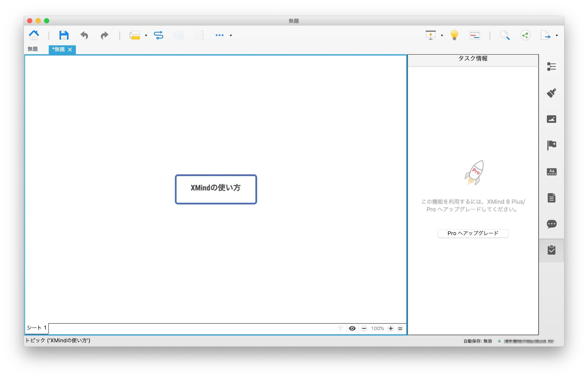Open the Markers flag panel
Image resolution: width=588 pixels, height=378 pixels.
tap(552, 145)
